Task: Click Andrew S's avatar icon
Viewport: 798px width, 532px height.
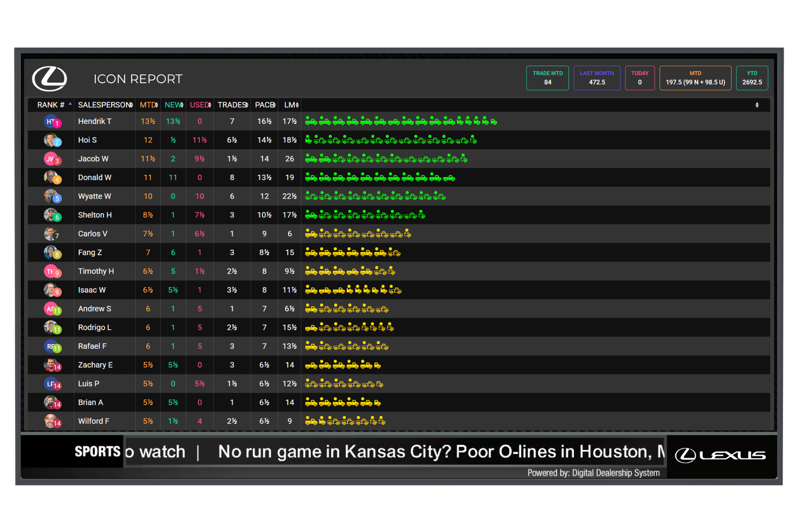Action: [x=52, y=309]
